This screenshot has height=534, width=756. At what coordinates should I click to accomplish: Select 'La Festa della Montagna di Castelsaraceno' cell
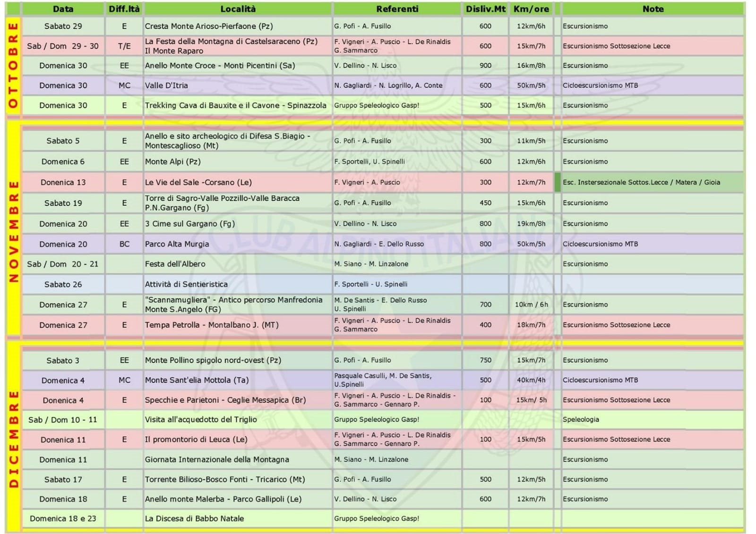[x=238, y=46]
